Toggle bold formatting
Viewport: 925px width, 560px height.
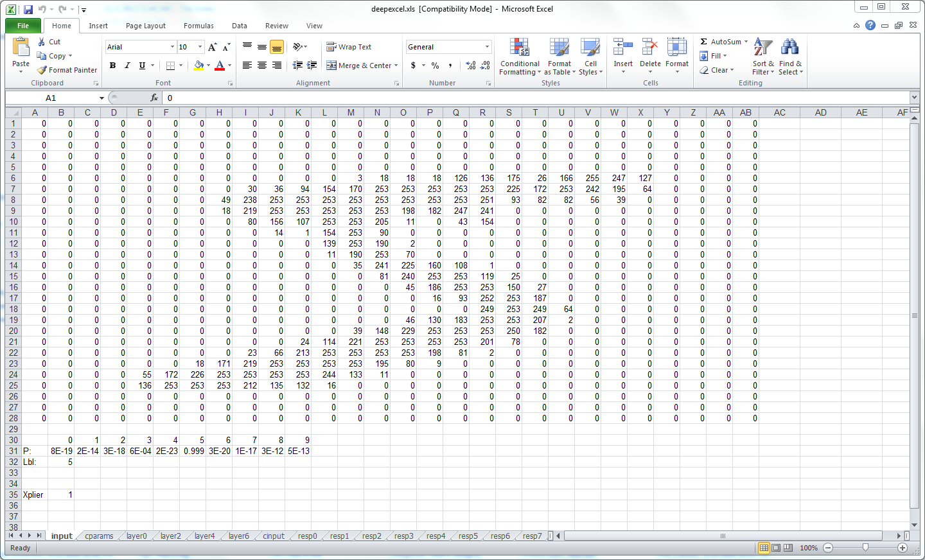(x=113, y=66)
